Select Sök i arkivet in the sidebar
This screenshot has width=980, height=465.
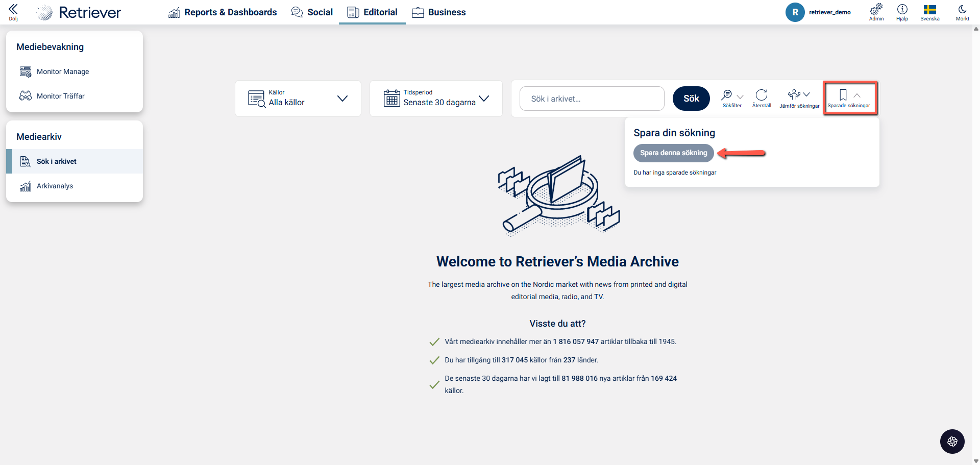pos(75,161)
